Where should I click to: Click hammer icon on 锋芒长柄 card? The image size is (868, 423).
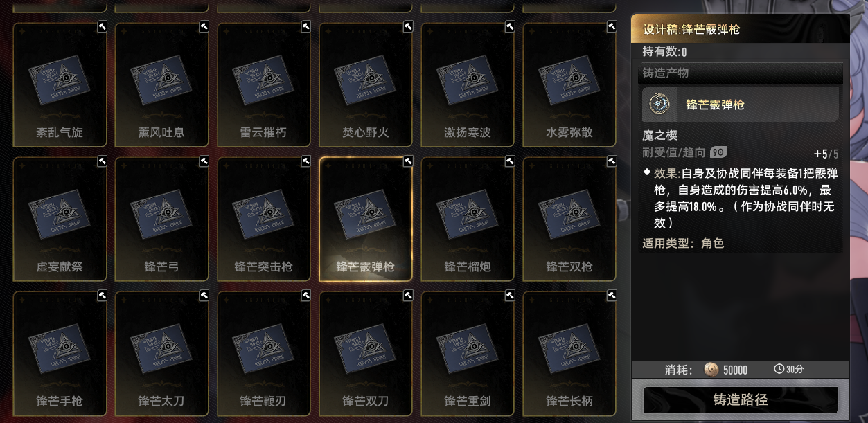tap(612, 295)
